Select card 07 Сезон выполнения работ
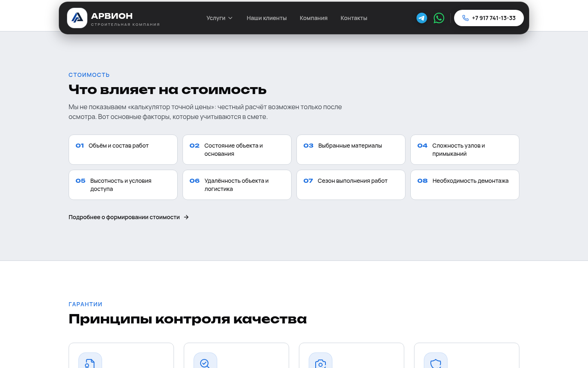This screenshot has height=368, width=588. coord(351,185)
